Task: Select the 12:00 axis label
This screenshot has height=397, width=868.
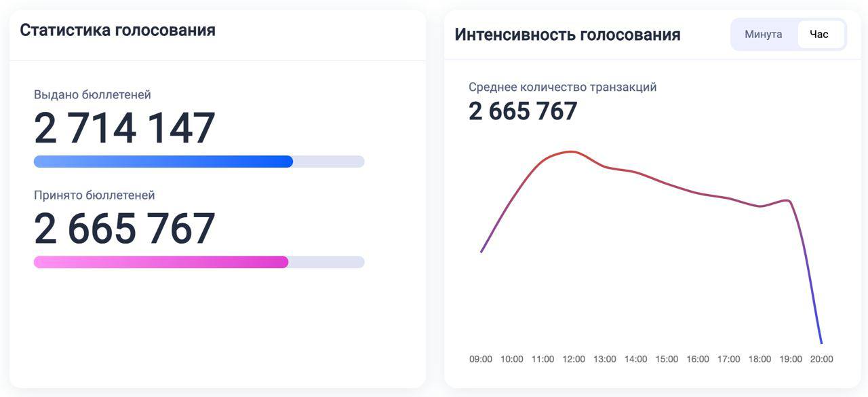Action: 574,359
